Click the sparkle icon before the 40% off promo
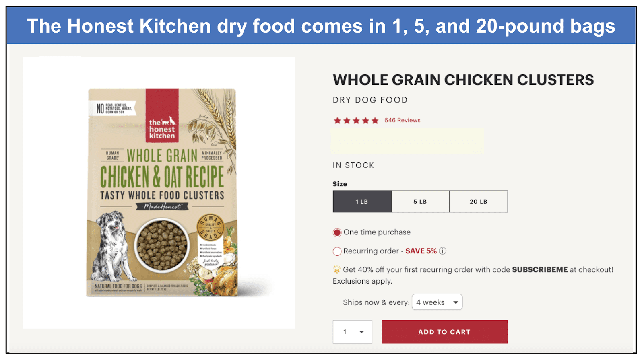 coord(337,269)
